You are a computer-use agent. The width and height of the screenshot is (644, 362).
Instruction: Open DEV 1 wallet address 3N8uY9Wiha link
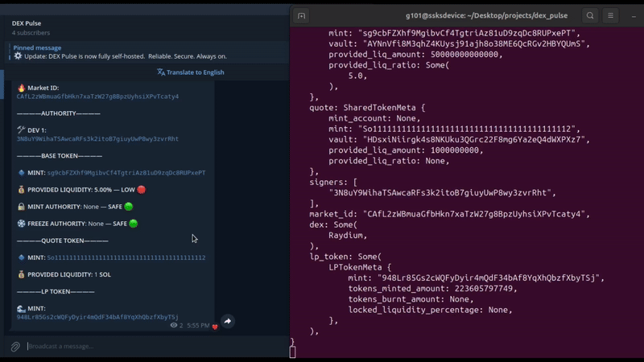pyautogui.click(x=97, y=138)
